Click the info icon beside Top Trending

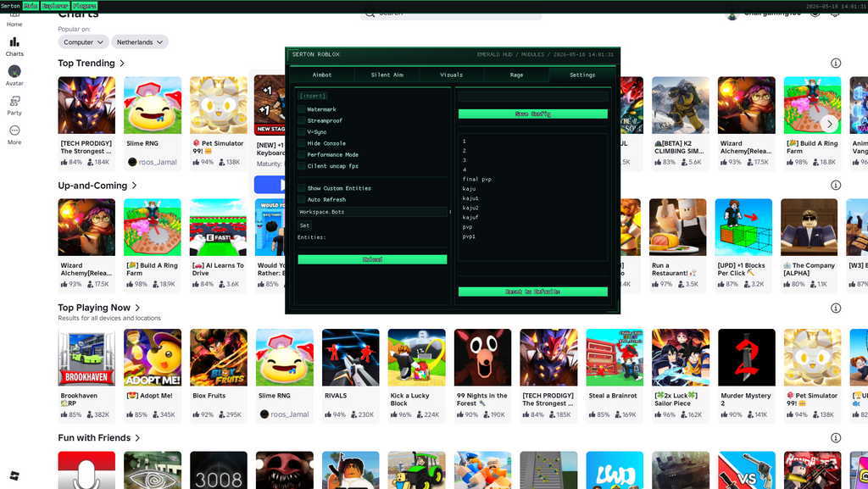[836, 63]
